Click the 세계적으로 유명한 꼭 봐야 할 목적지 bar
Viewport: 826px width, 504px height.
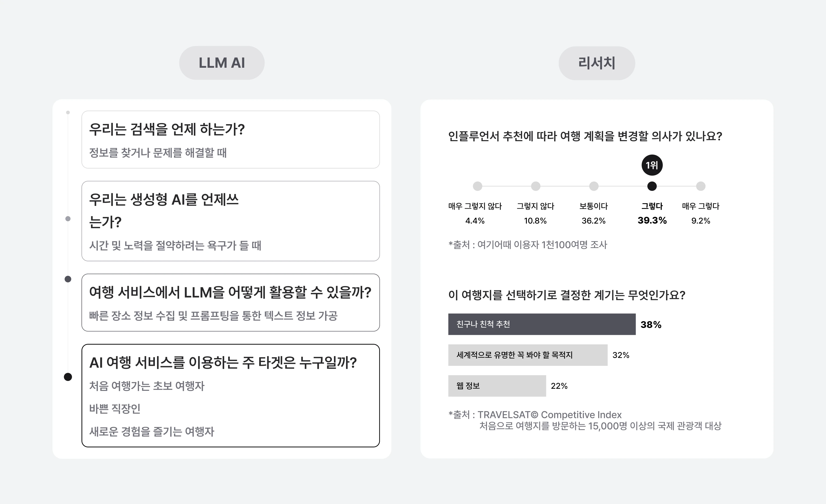click(x=528, y=355)
